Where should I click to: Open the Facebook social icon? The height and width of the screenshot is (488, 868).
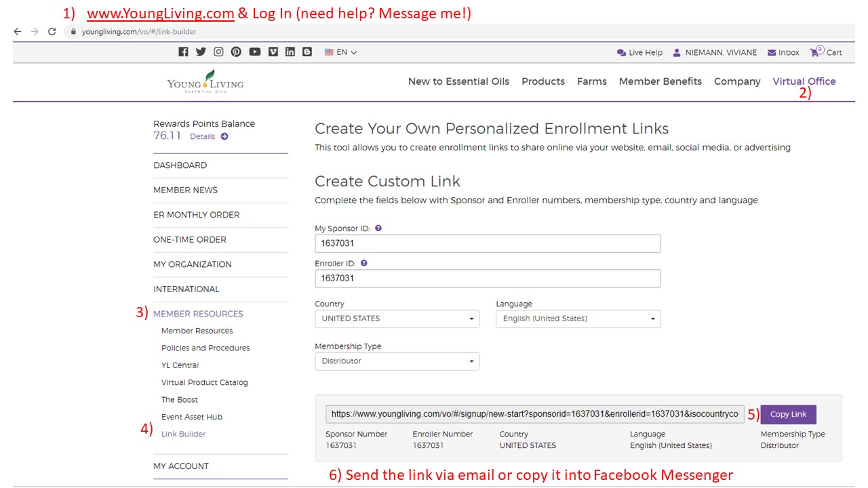(183, 52)
